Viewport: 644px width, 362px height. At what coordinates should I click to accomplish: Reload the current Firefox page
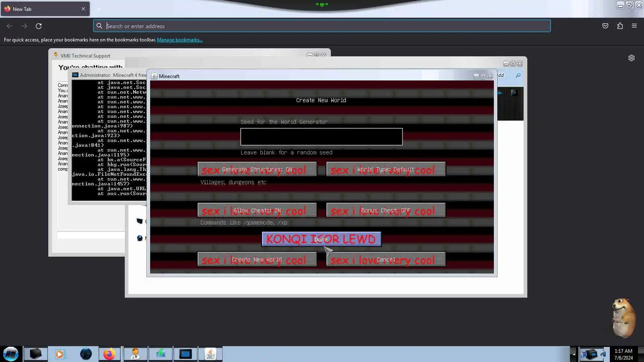click(39, 26)
